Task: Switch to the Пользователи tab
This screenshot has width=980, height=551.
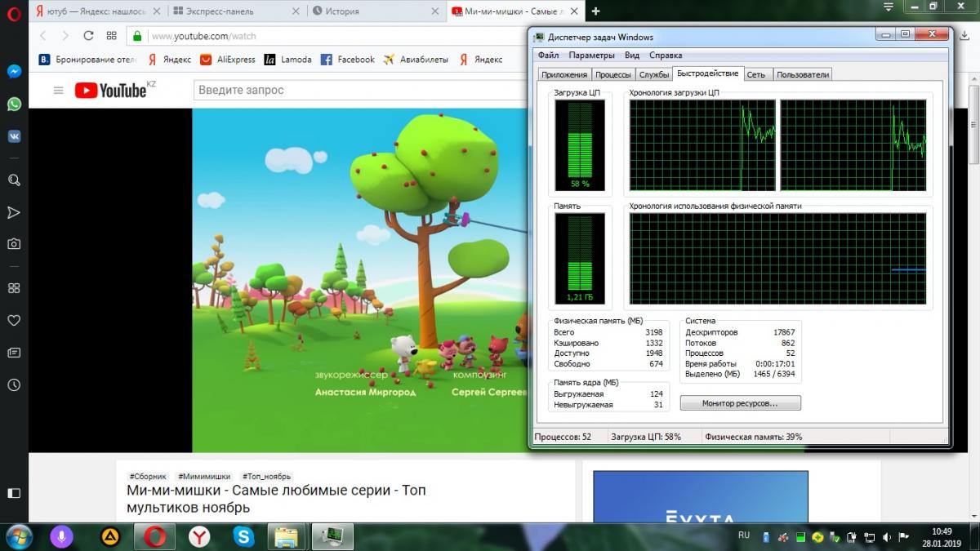Action: 803,74
